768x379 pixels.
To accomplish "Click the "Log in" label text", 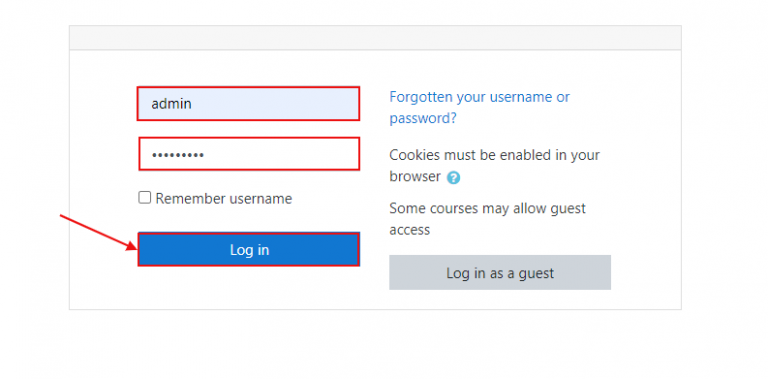I will pyautogui.click(x=249, y=250).
